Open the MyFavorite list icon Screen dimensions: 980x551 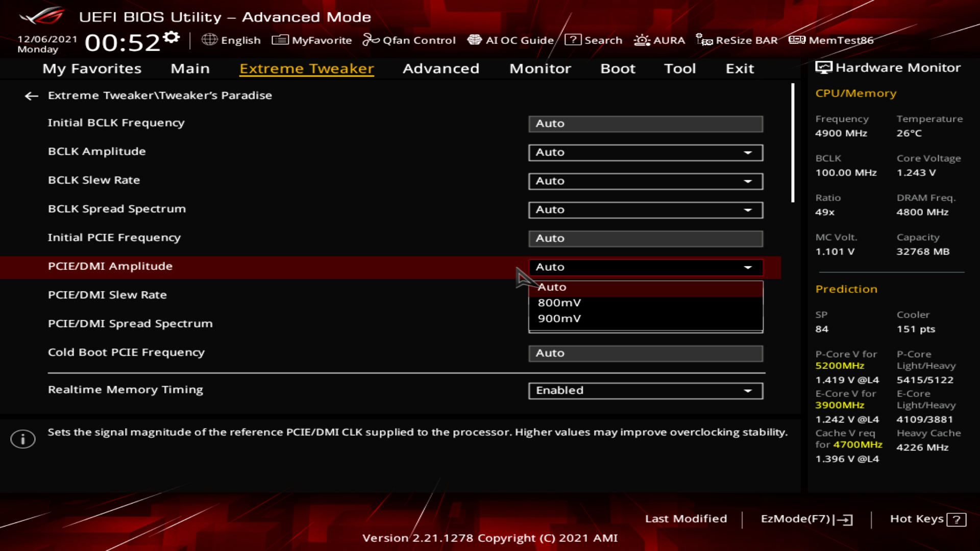(x=280, y=40)
